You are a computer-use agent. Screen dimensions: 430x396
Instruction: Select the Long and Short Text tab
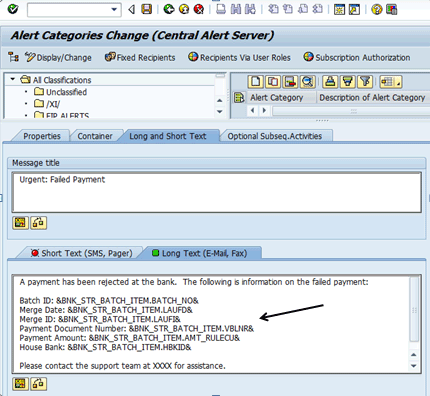[168, 136]
